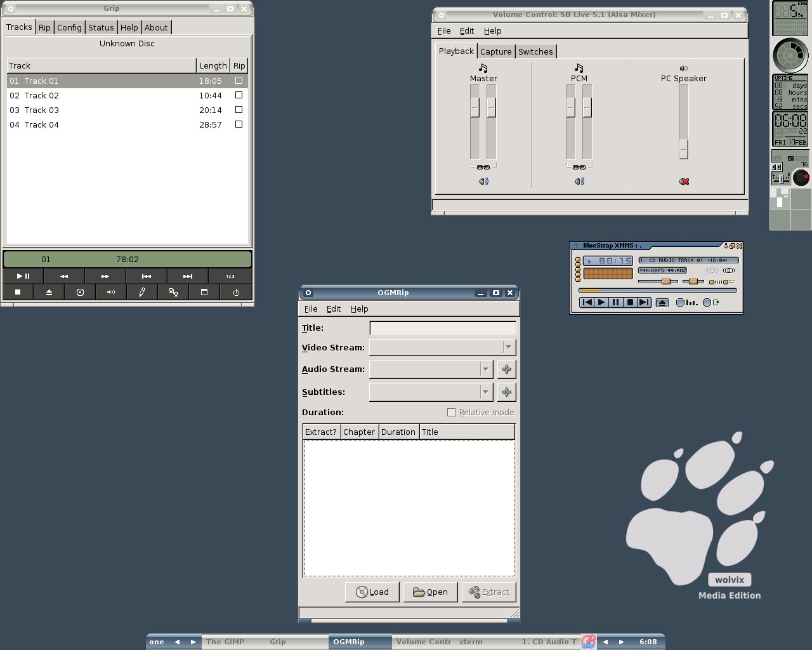Eject the disc in Grip
Image resolution: width=812 pixels, height=650 pixels.
[49, 292]
